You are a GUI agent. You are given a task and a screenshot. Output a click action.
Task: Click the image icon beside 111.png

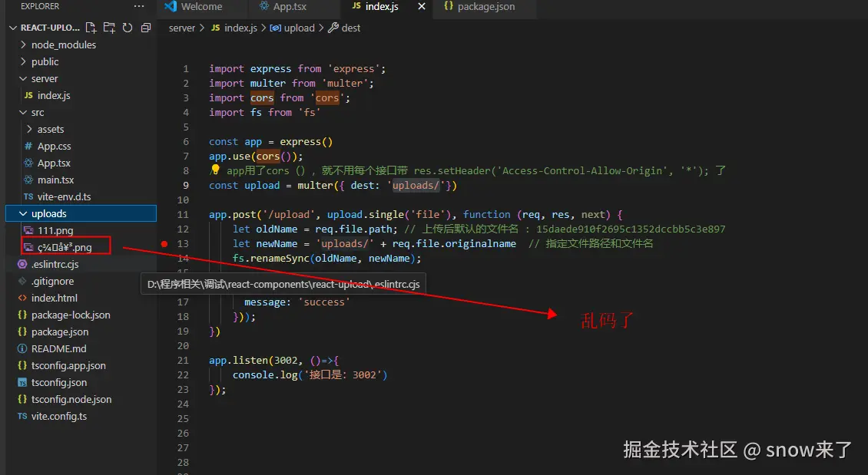pos(28,230)
